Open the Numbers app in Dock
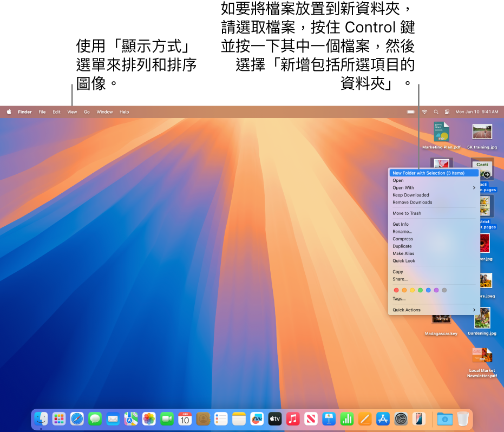Image resolution: width=504 pixels, height=432 pixels. tap(347, 419)
